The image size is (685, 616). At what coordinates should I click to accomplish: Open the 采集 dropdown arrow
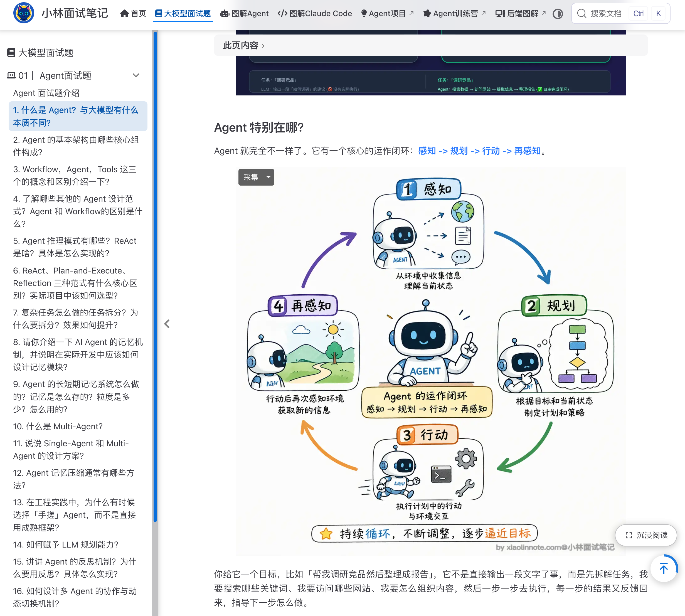pos(269,177)
